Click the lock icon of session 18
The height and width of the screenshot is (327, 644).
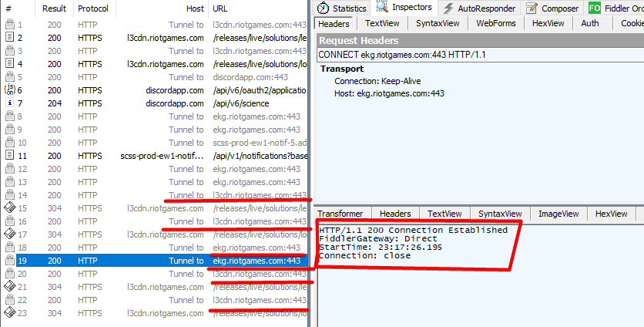[10, 248]
